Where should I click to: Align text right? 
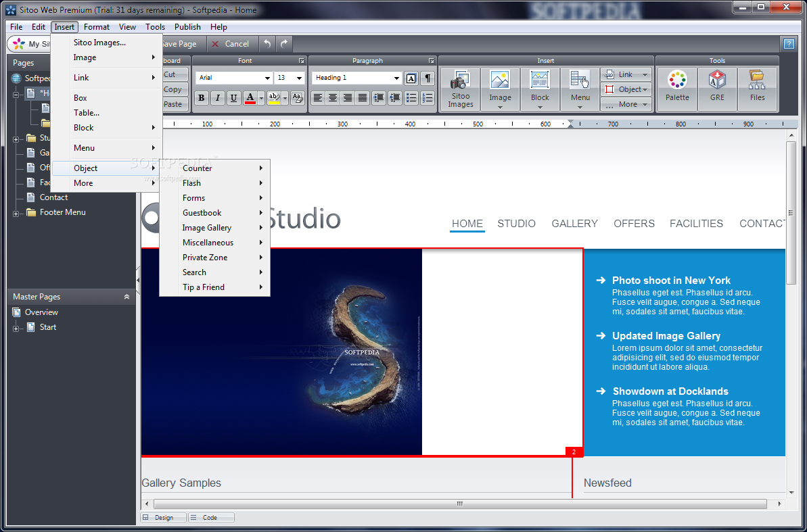coord(348,97)
